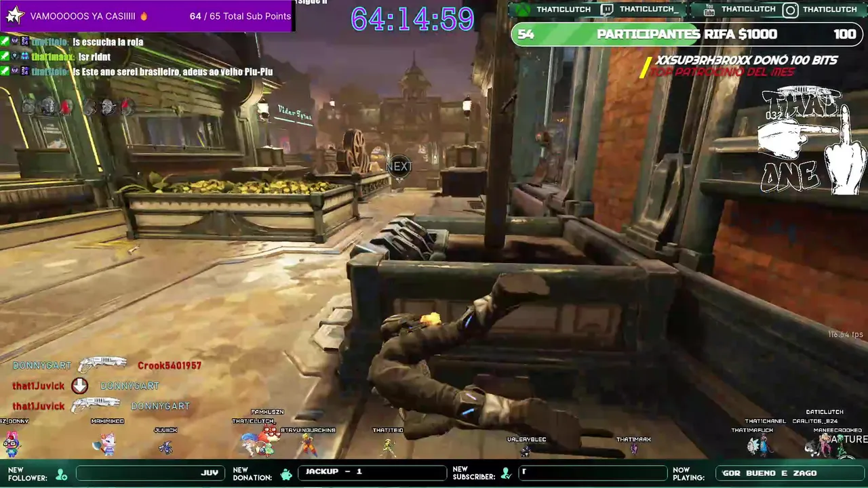This screenshot has width=868, height=488.
Task: Click the Now Playing song title field
Action: pos(789,473)
